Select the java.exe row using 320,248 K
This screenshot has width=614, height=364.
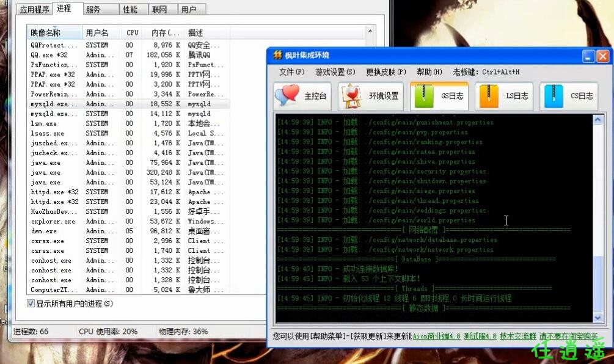coord(128,172)
